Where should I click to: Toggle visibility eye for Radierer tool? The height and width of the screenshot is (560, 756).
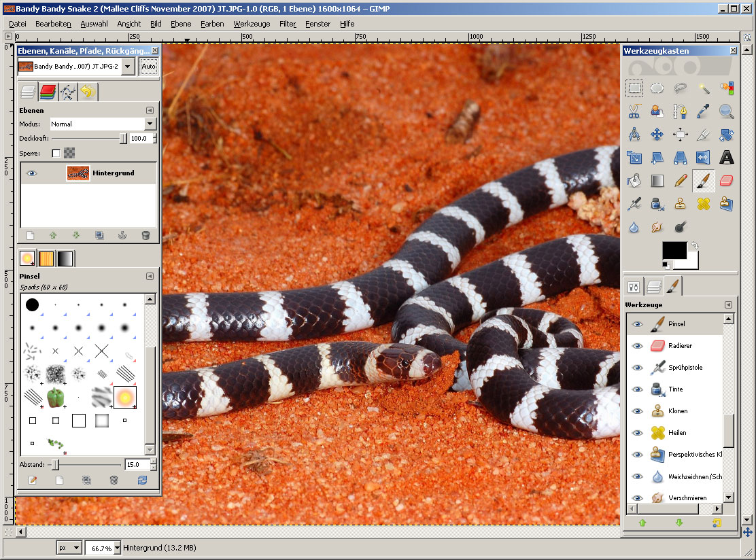(x=638, y=345)
